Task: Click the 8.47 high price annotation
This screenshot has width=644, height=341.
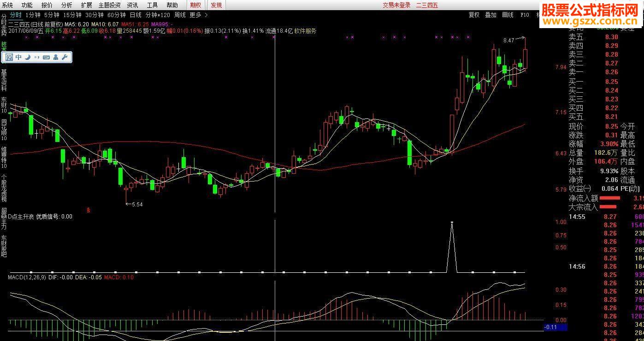Action: tap(508, 41)
